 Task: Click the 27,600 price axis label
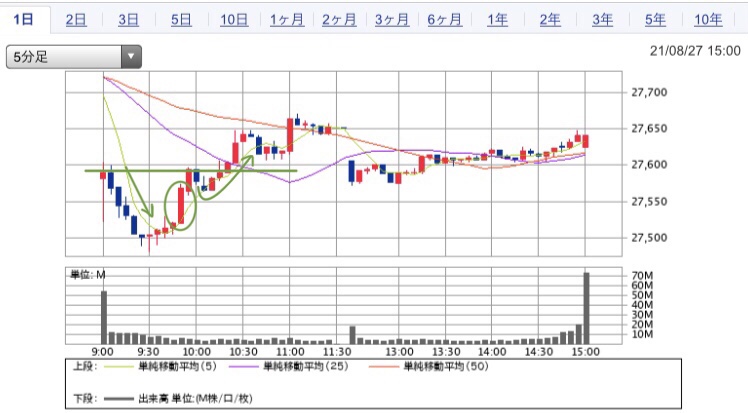tap(649, 165)
